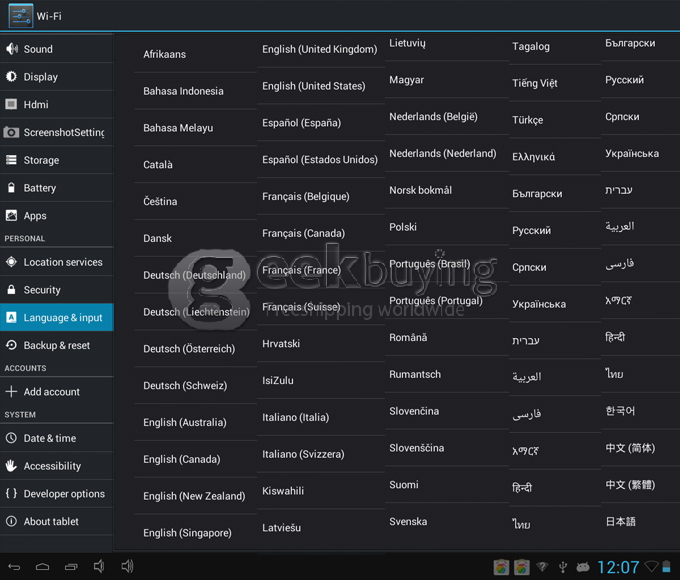Select 日本語 language option
Screen dimensions: 680x580
[x=620, y=521]
